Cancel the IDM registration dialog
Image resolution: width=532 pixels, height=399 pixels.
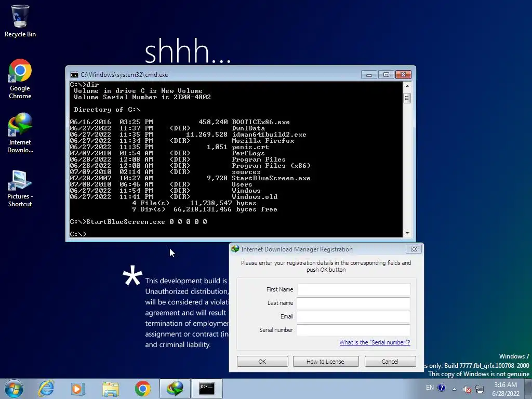pyautogui.click(x=390, y=362)
